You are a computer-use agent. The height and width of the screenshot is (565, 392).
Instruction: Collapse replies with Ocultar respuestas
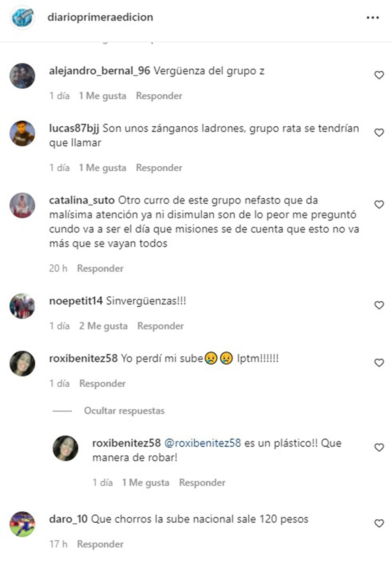pos(124,411)
